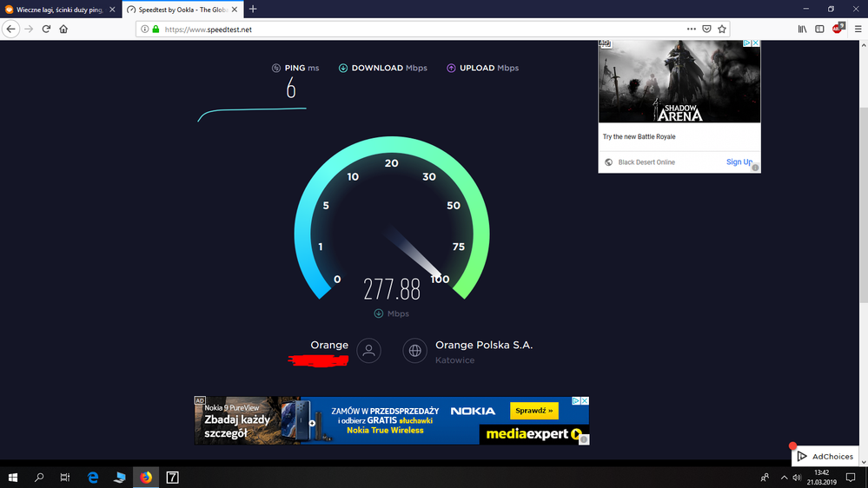The height and width of the screenshot is (488, 868).
Task: Click the 'Sprawdź »' button in Nokia ad
Action: click(533, 411)
